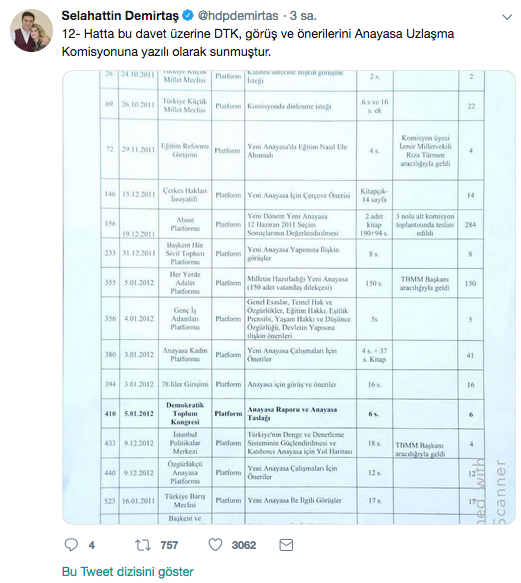Open the tweet options chevron menu

(x=507, y=17)
